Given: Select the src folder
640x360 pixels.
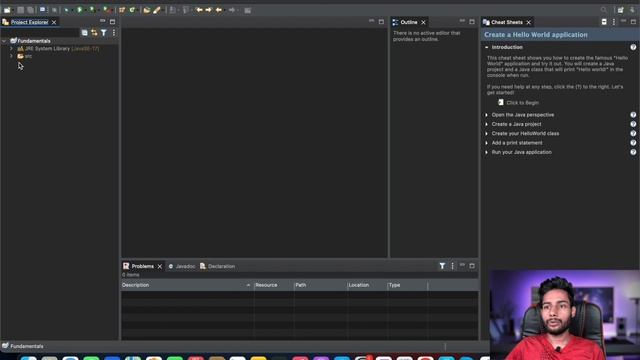Looking at the screenshot, I should pyautogui.click(x=24, y=56).
